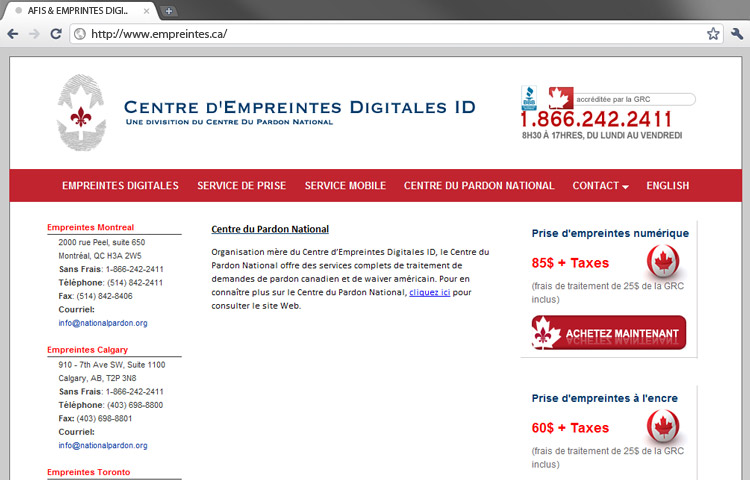Follow the 'cliquez ici' link
Viewport: 750px width, 480px height.
click(x=430, y=292)
